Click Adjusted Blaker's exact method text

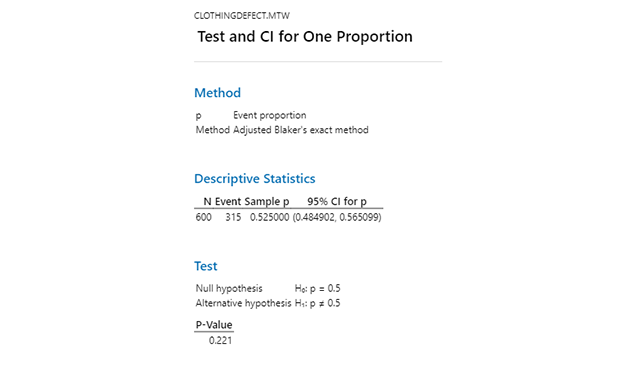300,130
